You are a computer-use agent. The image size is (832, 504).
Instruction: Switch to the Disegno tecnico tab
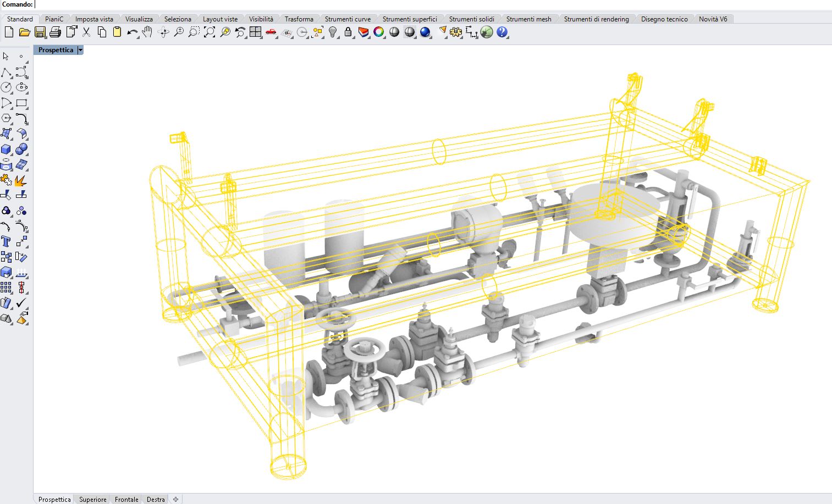(664, 19)
